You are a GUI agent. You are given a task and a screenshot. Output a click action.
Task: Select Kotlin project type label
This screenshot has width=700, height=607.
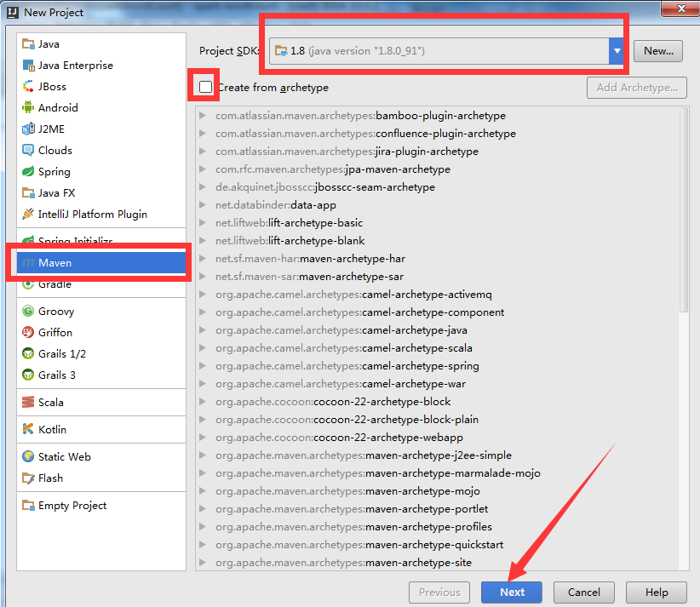52,429
